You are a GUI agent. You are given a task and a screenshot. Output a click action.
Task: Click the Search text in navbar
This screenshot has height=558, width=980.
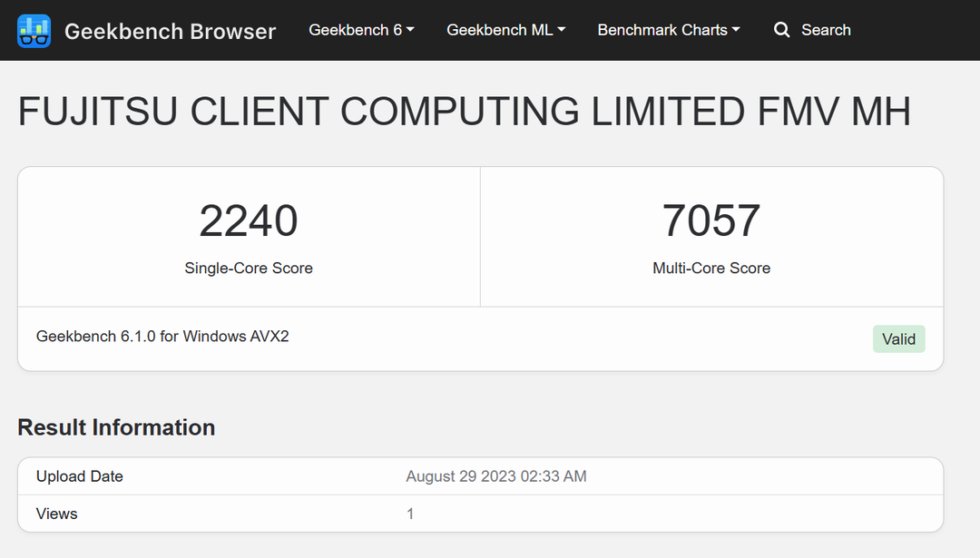click(x=826, y=30)
